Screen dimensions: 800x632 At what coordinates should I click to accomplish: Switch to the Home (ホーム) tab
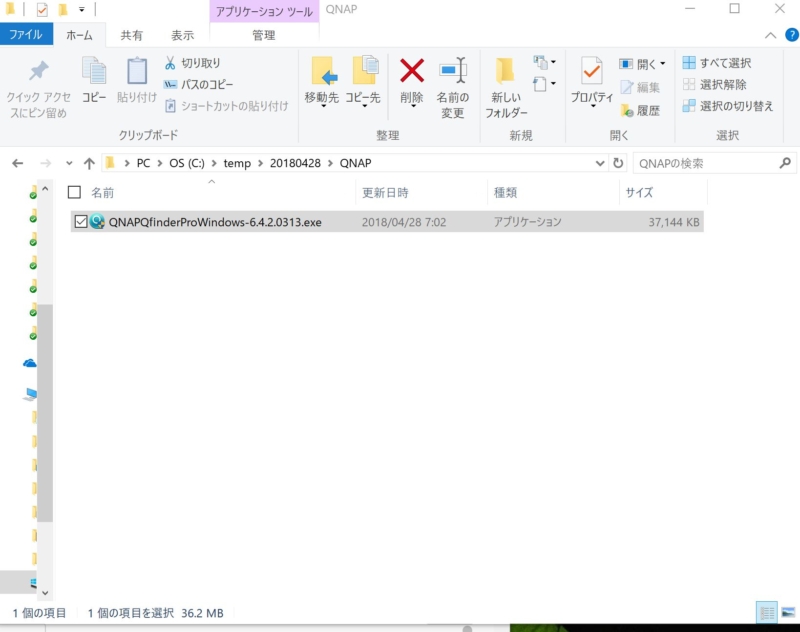[80, 35]
